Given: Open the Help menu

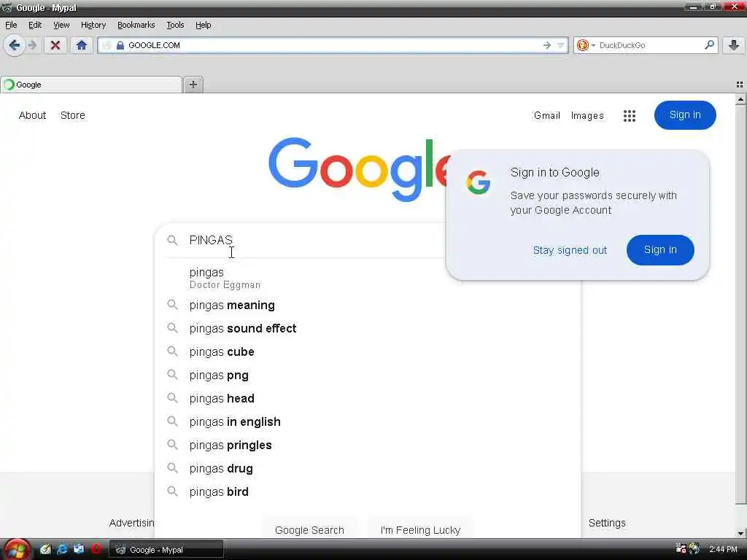Looking at the screenshot, I should coord(203,25).
